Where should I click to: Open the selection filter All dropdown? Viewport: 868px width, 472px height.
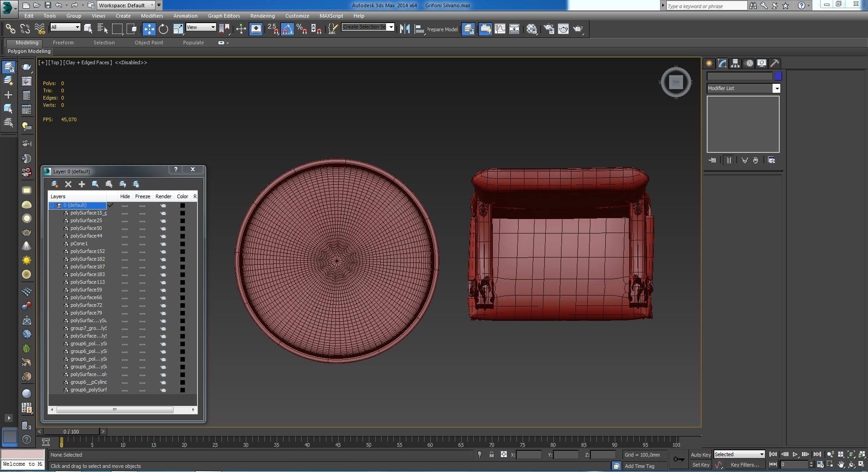pos(65,27)
